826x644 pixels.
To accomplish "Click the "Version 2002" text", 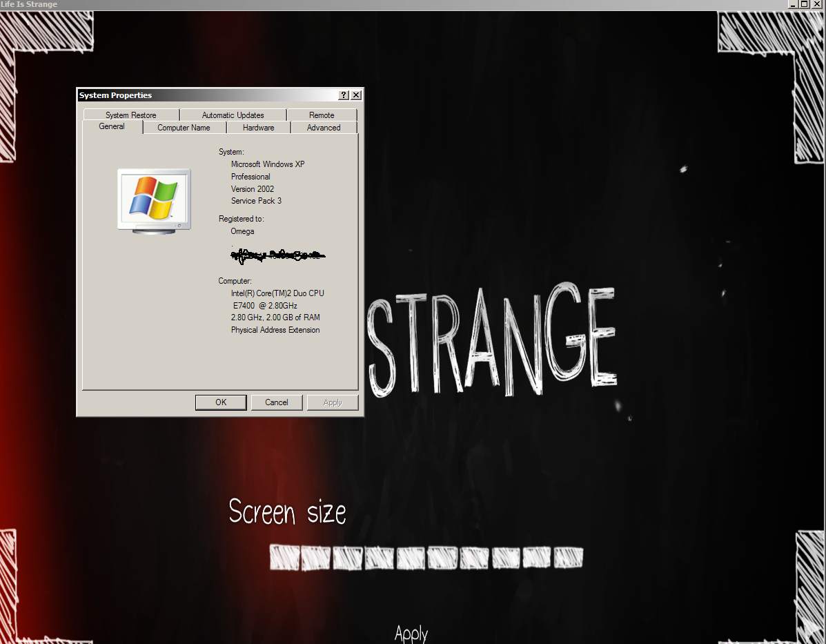I will (x=253, y=188).
